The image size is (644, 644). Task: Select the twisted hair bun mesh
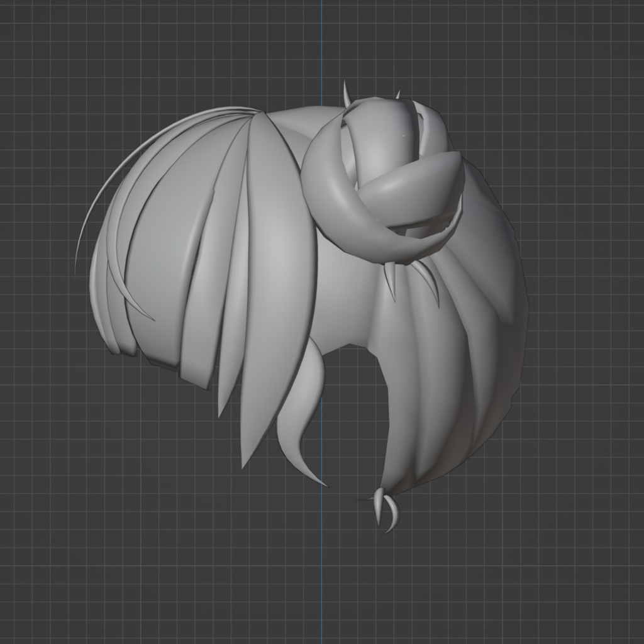click(x=382, y=180)
